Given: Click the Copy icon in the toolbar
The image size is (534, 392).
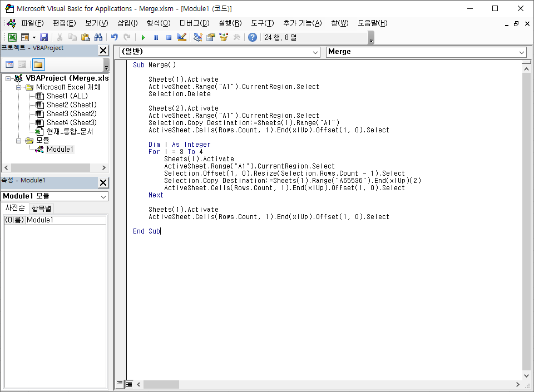Looking at the screenshot, I should click(x=72, y=37).
